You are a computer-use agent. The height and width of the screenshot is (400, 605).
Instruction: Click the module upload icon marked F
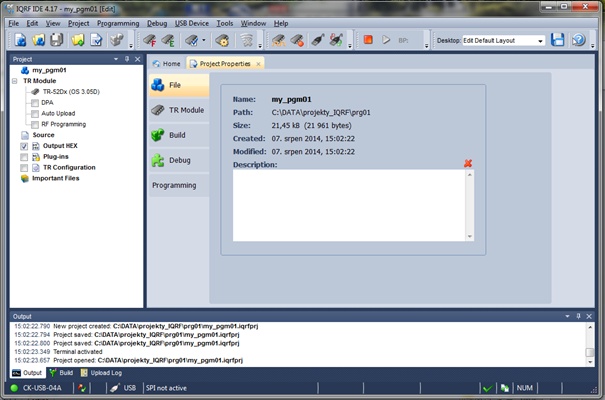point(149,40)
